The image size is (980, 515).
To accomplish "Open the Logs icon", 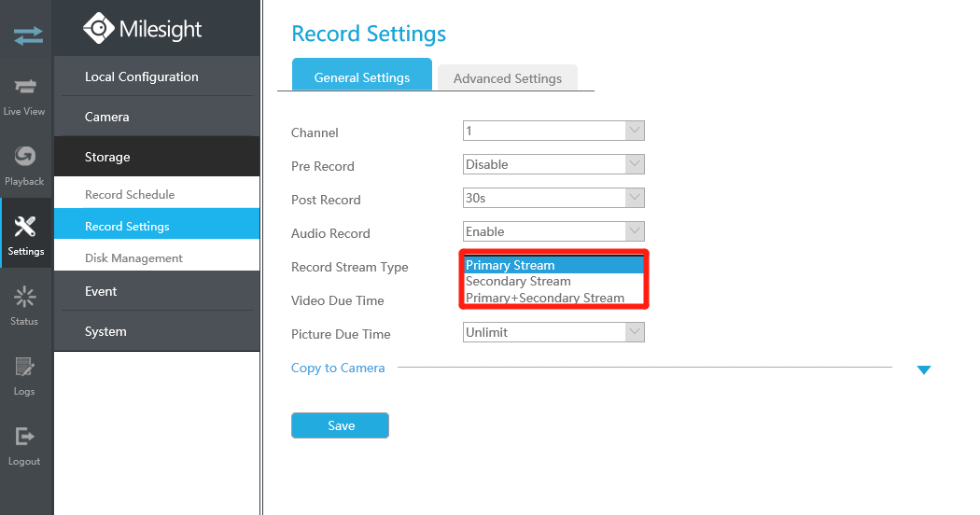I will point(25,367).
